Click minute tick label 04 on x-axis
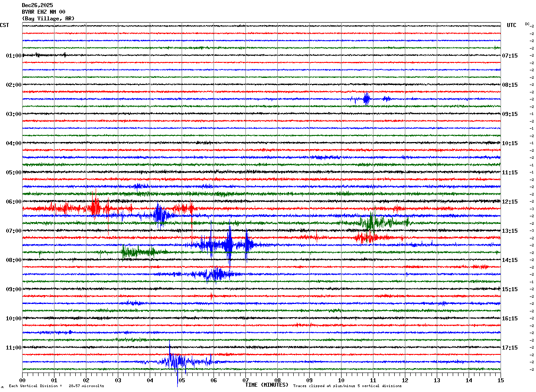The height and width of the screenshot is (392, 536). (150, 380)
